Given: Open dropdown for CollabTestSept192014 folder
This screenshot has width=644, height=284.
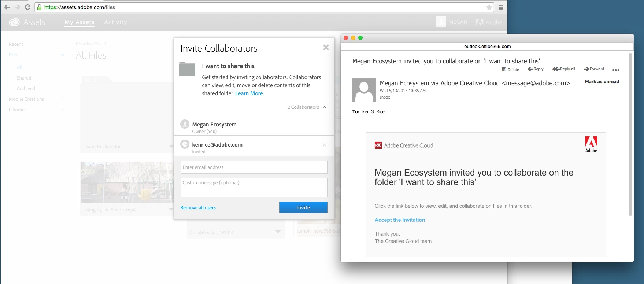Looking at the screenshot, I should tap(278, 232).
